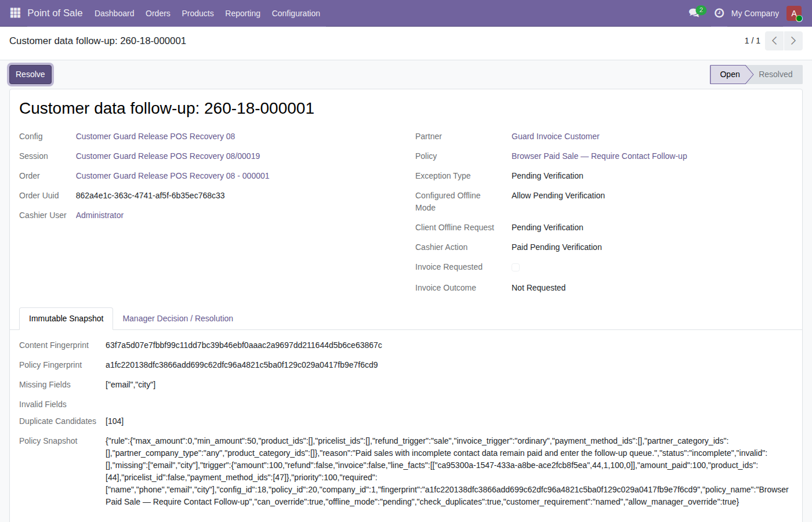Click the Policy Snapshot JSON text
The height and width of the screenshot is (522, 812).
[447, 472]
